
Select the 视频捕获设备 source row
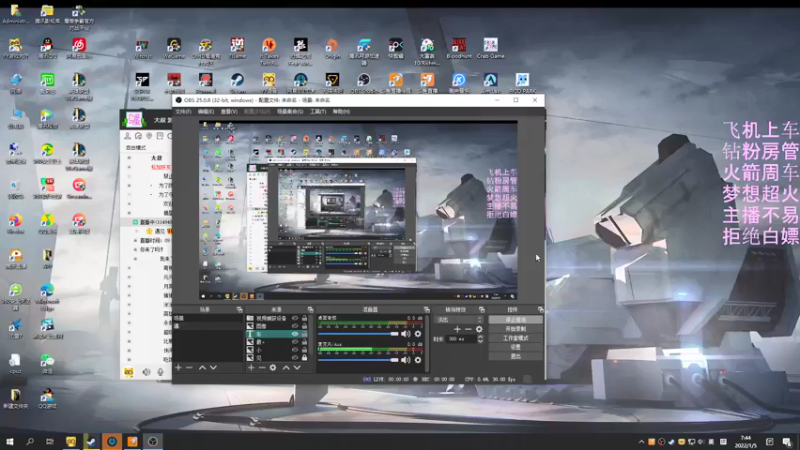coord(277,318)
